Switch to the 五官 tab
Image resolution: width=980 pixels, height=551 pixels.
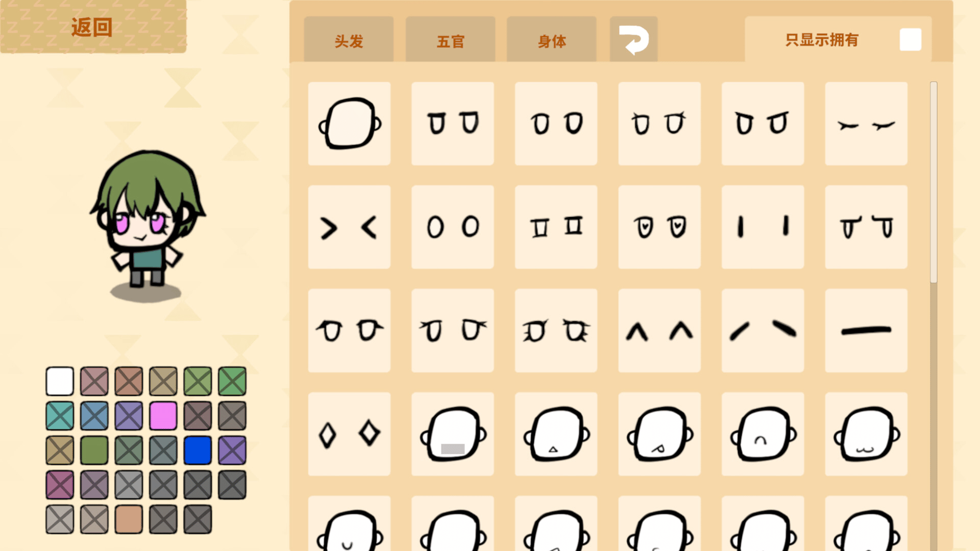click(x=450, y=40)
